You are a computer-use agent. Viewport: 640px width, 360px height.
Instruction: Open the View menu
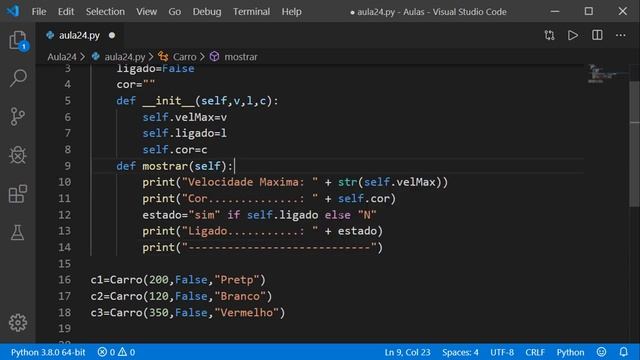coord(147,11)
